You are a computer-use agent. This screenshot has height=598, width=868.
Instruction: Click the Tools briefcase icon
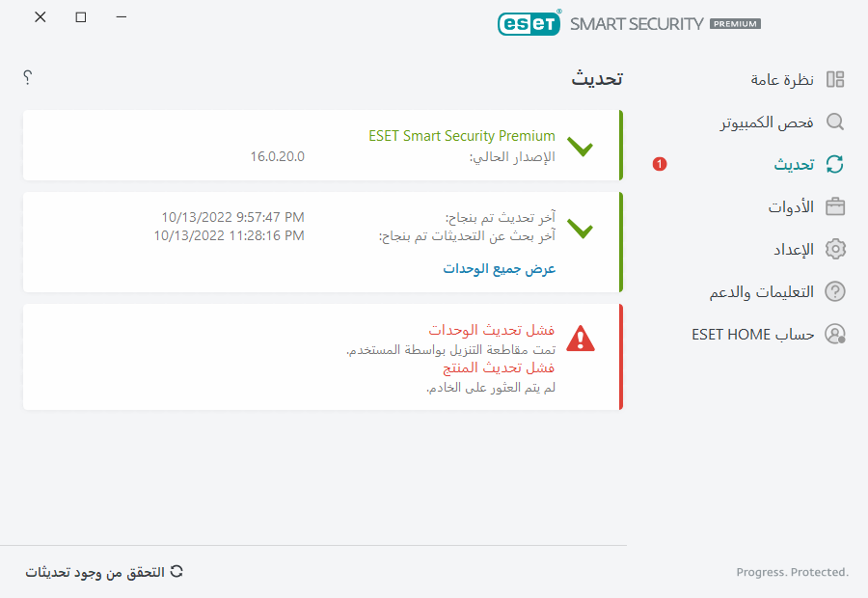coord(835,206)
